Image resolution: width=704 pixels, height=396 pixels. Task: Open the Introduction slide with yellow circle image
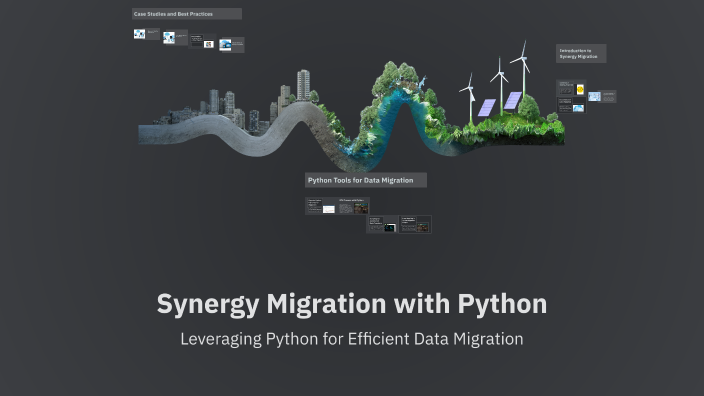pos(572,88)
